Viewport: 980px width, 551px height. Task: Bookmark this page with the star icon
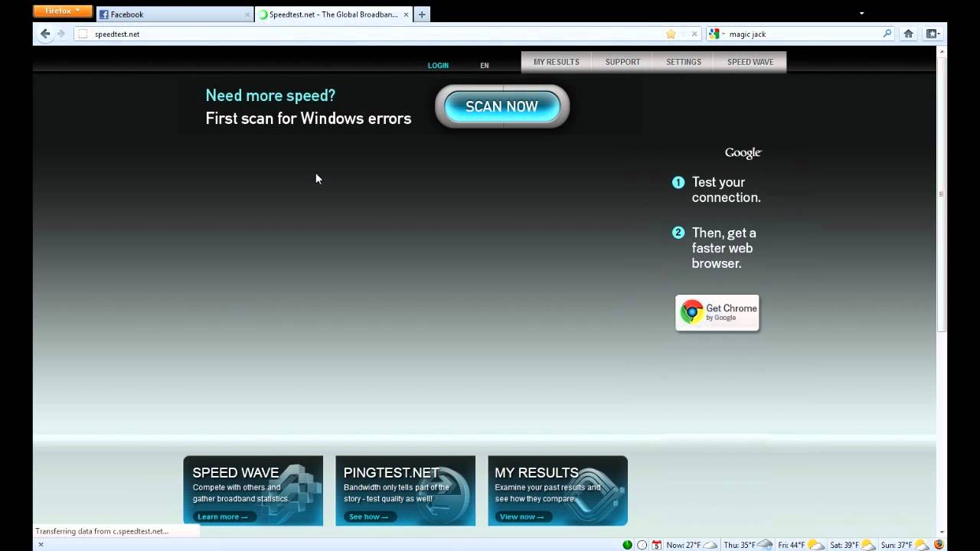pyautogui.click(x=671, y=34)
